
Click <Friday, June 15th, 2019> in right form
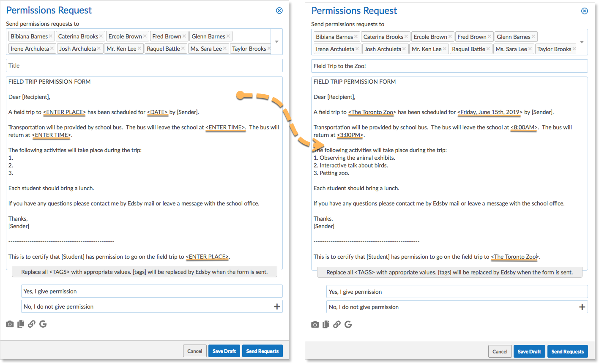pos(490,112)
